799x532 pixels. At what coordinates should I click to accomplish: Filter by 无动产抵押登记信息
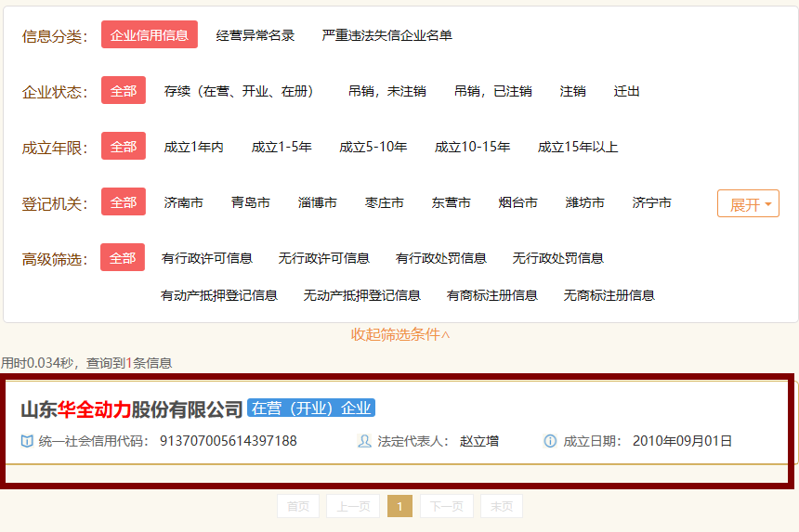coord(361,295)
